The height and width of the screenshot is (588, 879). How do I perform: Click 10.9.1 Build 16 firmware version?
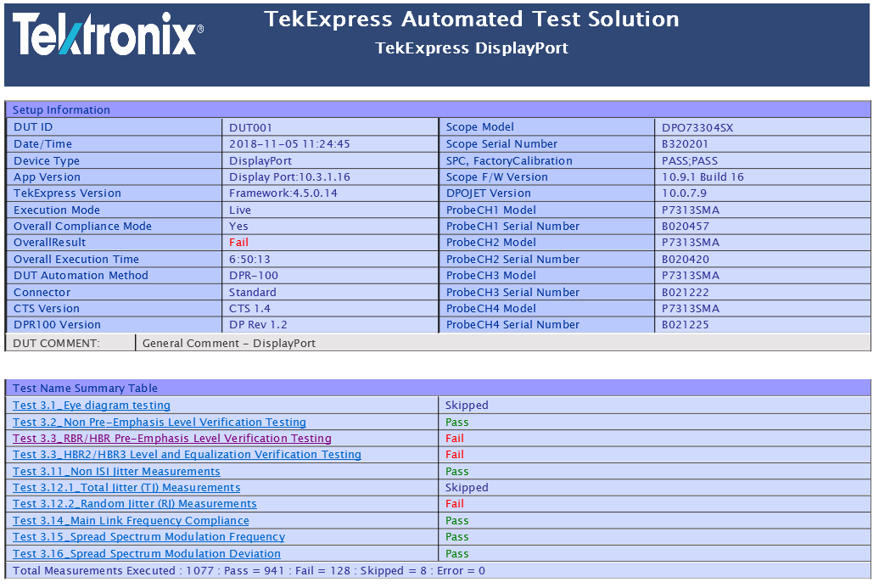coord(703,177)
